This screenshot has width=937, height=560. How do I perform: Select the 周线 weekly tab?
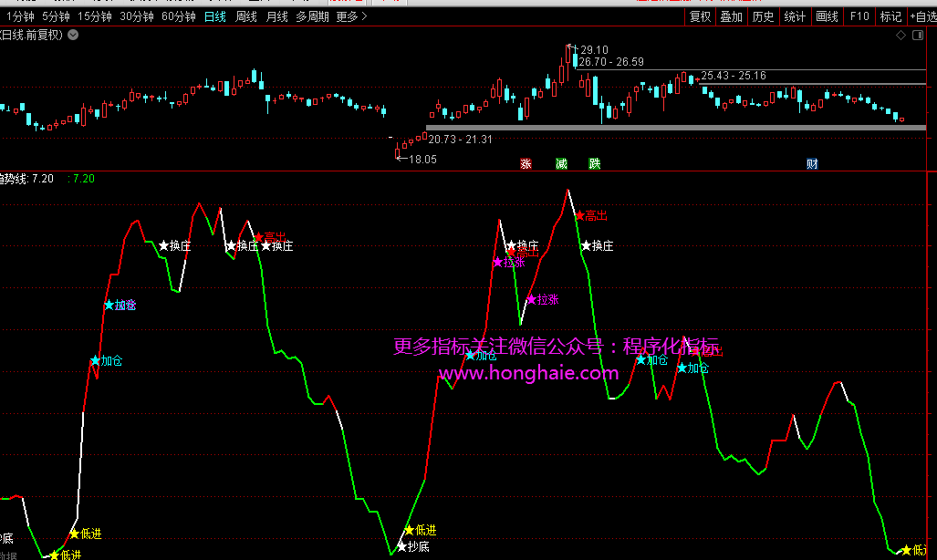tap(246, 16)
